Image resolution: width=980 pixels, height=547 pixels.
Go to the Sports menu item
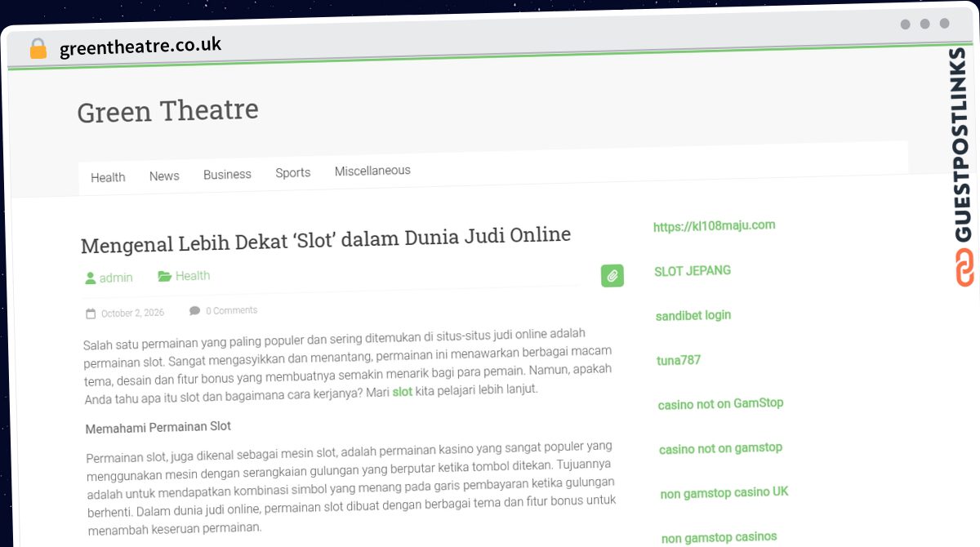292,172
